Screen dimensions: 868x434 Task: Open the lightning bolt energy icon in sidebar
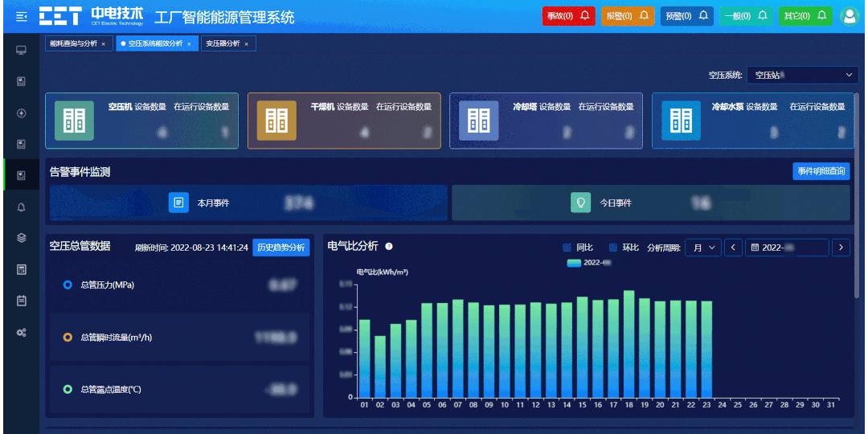21,113
